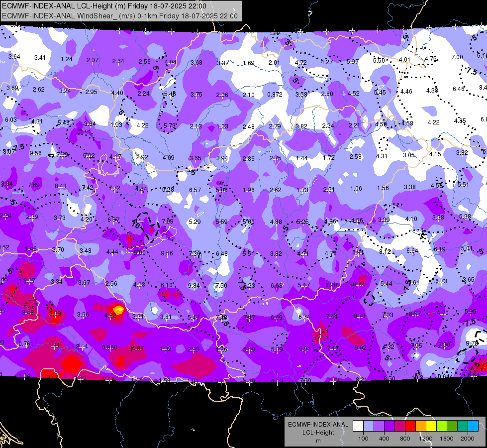Click the wind shear value 8.23

[249, 285]
